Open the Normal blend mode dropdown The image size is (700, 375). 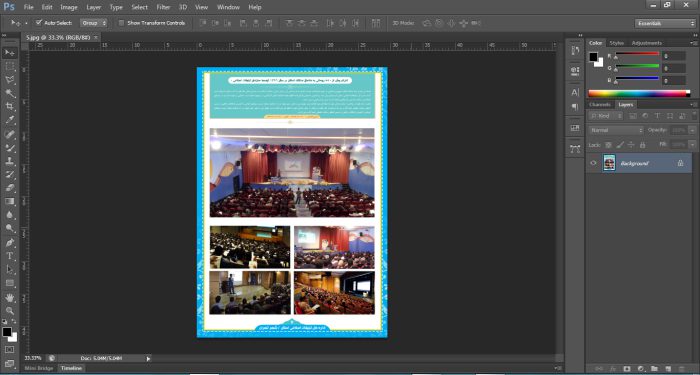click(x=616, y=130)
